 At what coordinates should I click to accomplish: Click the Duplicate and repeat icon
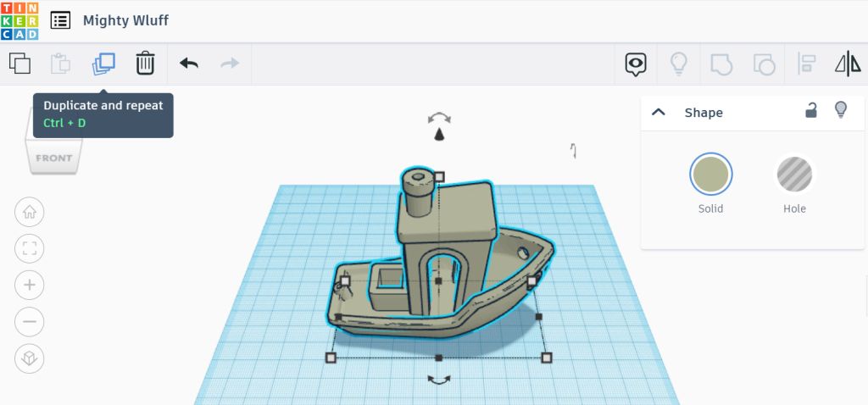(103, 64)
